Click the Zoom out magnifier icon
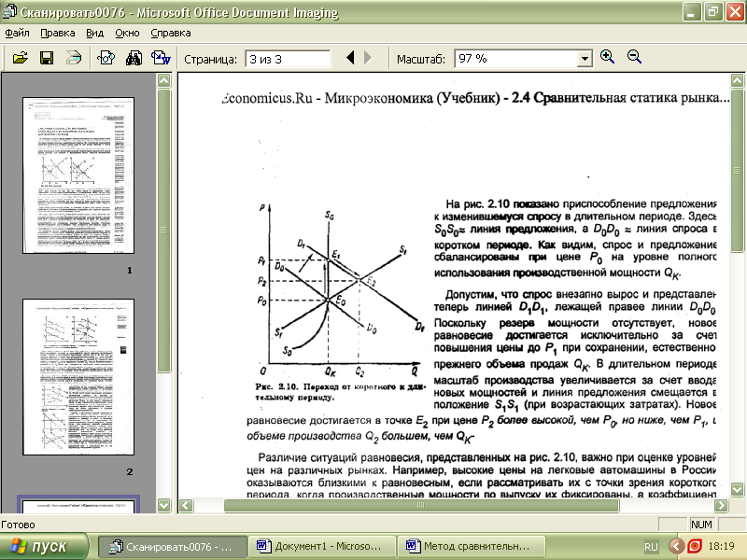Viewport: 747px width, 560px height. [x=634, y=57]
